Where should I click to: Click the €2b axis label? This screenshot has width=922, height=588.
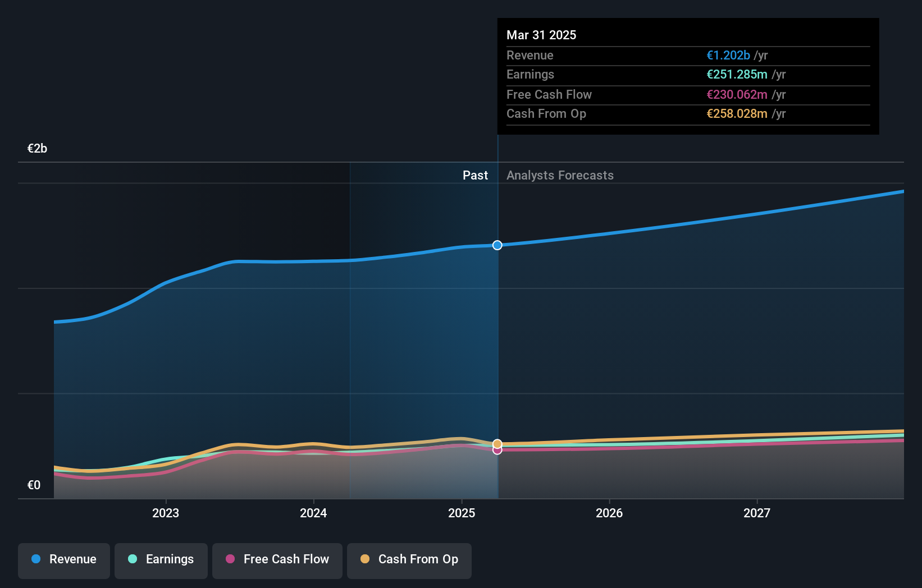point(36,148)
